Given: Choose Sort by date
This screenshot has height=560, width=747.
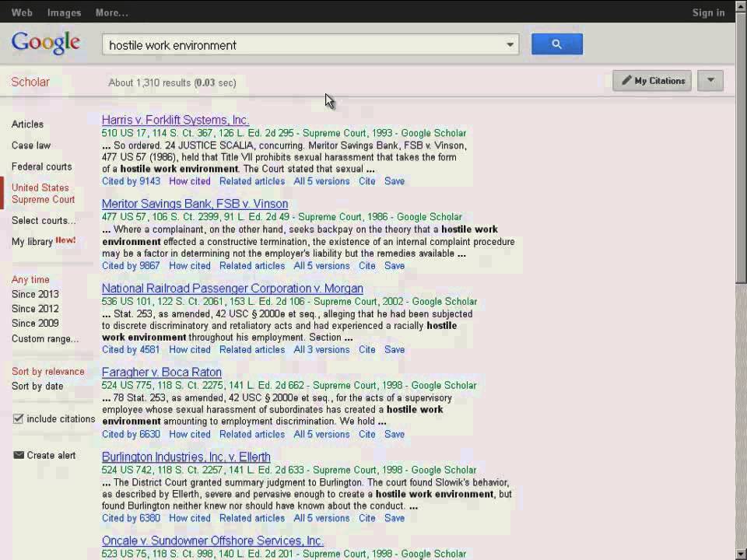Looking at the screenshot, I should pyautogui.click(x=37, y=387).
